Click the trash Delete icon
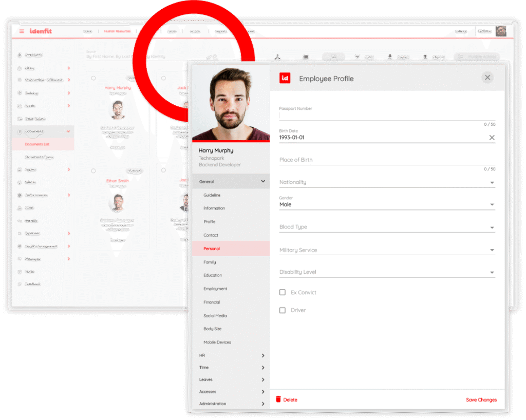526x420 pixels. click(x=278, y=399)
